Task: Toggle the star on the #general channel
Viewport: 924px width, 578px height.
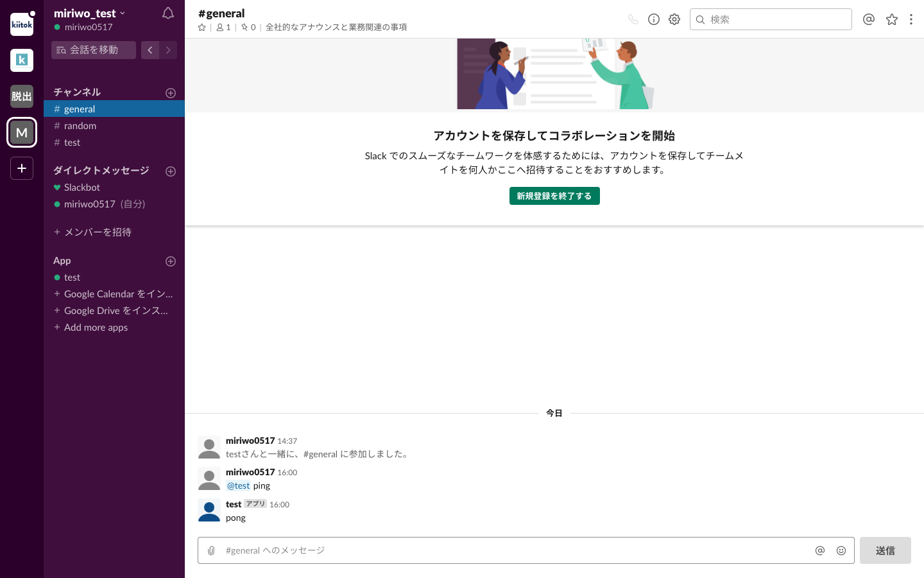Action: point(201,27)
